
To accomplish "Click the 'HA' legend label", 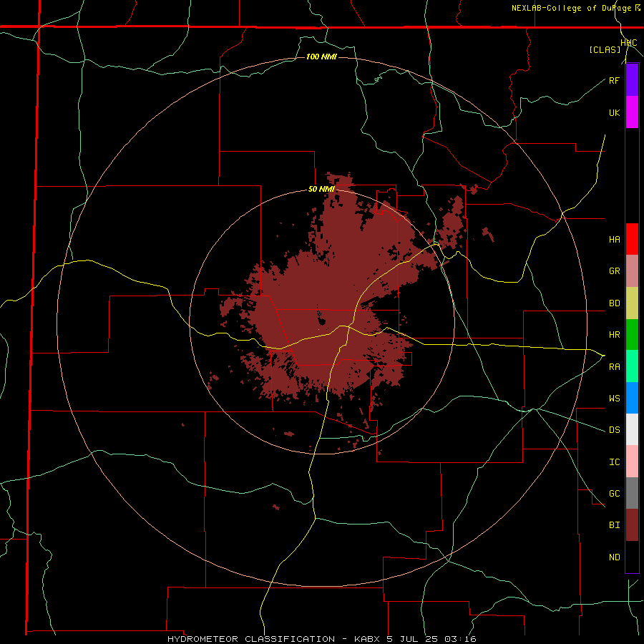I will 614,240.
